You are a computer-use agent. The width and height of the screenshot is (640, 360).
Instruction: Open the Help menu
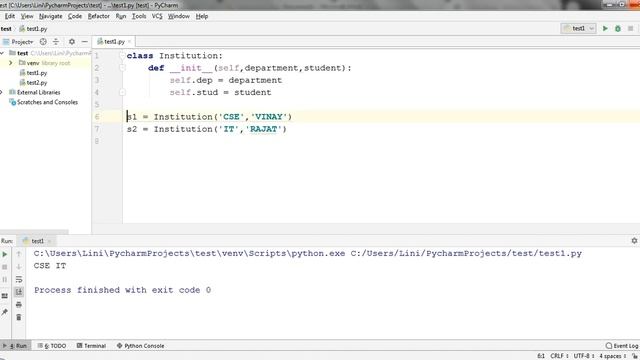(x=202, y=16)
